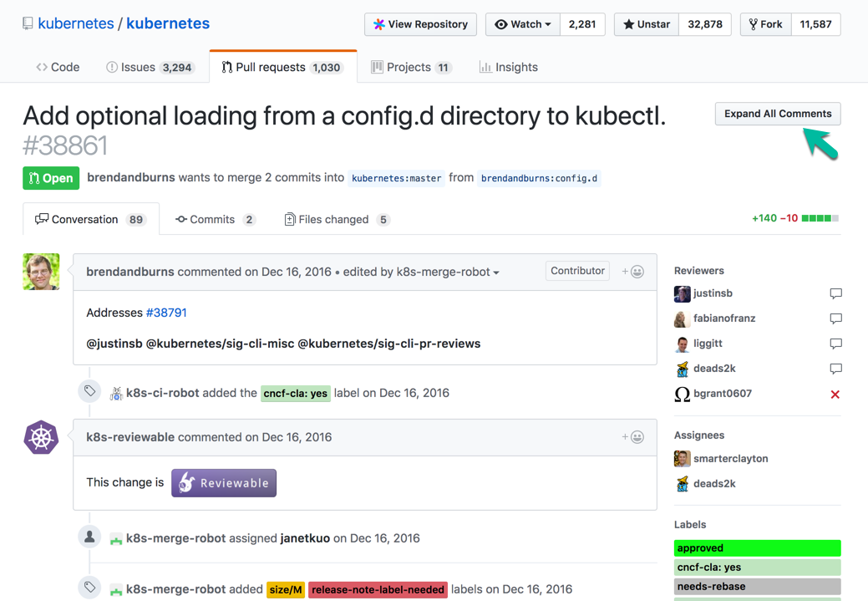
Task: Open liggitt's review comment bubble icon
Action: [x=836, y=344]
